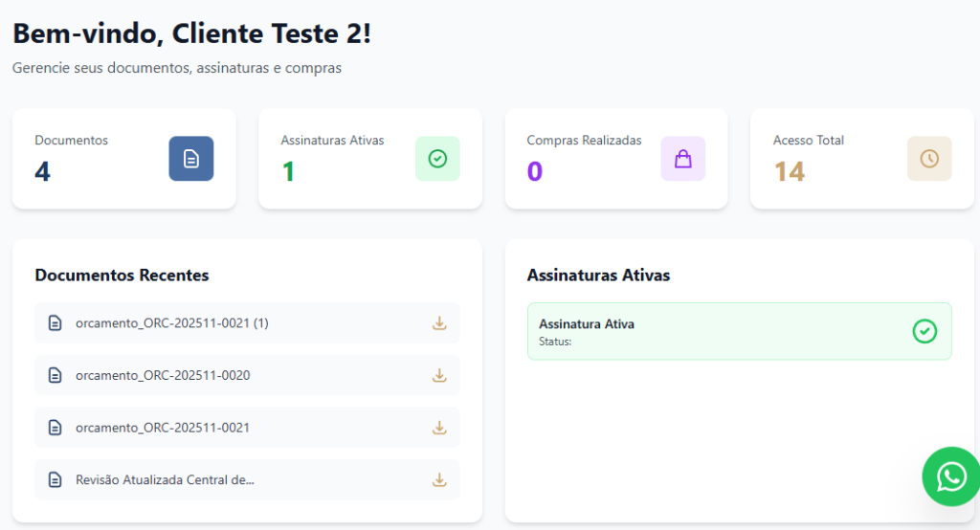The width and height of the screenshot is (980, 530).
Task: Click the Bem-vindo, Cliente Teste 2! title
Action: coord(191,33)
